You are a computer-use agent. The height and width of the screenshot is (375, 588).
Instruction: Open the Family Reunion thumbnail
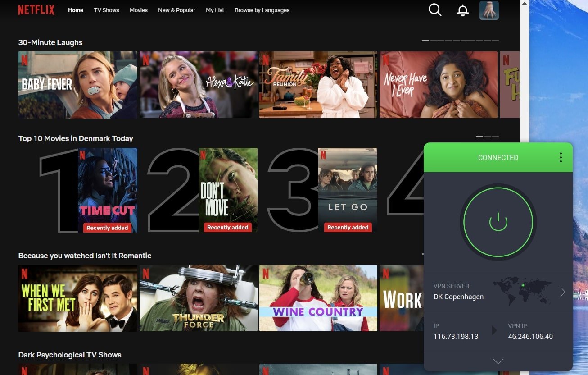coord(318,85)
